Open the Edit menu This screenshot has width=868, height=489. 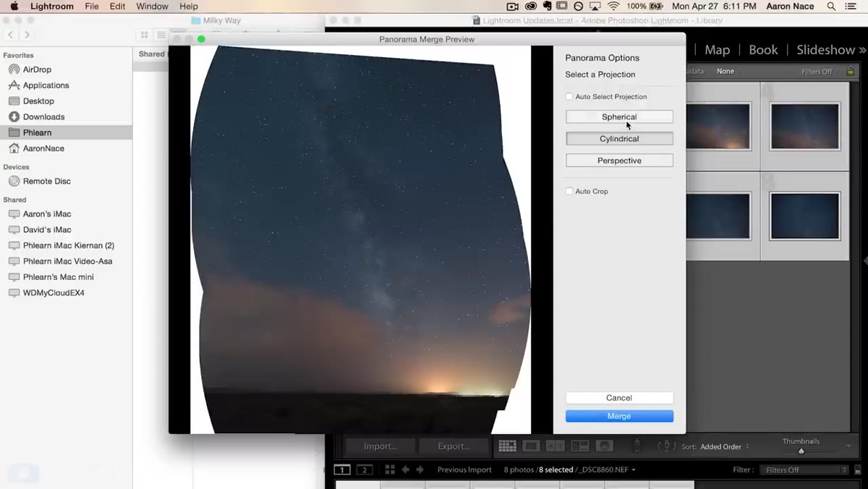point(117,7)
